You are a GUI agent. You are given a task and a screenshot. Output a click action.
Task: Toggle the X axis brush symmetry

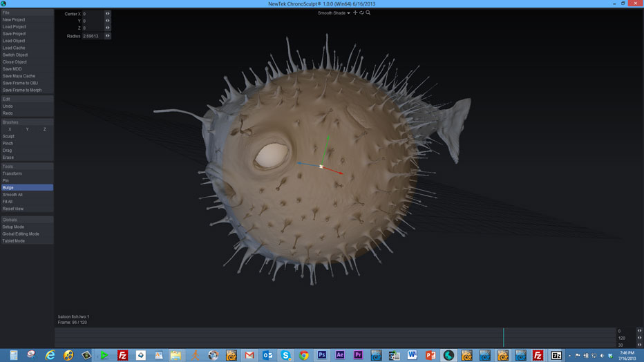pos(10,129)
